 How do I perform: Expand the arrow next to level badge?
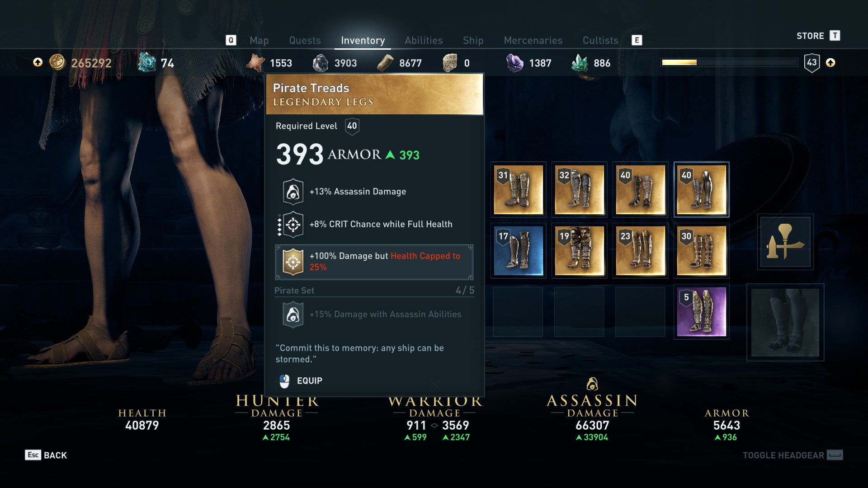tap(830, 62)
